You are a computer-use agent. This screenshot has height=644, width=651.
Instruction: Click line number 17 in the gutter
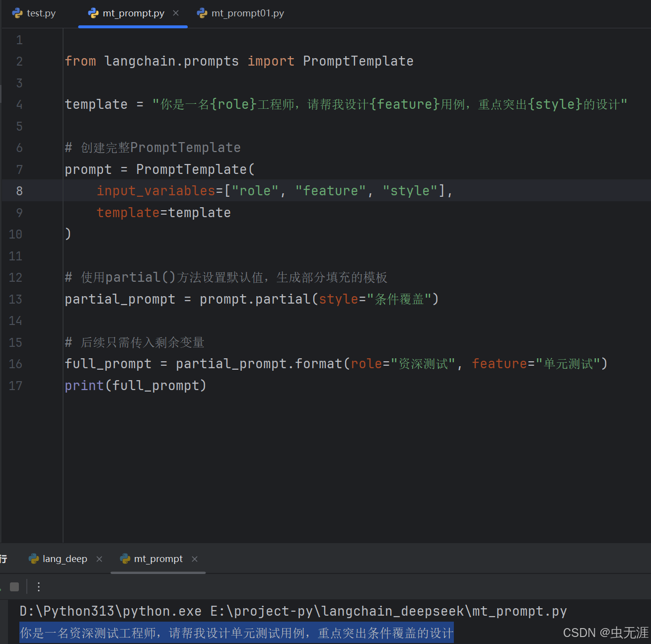[x=15, y=386]
